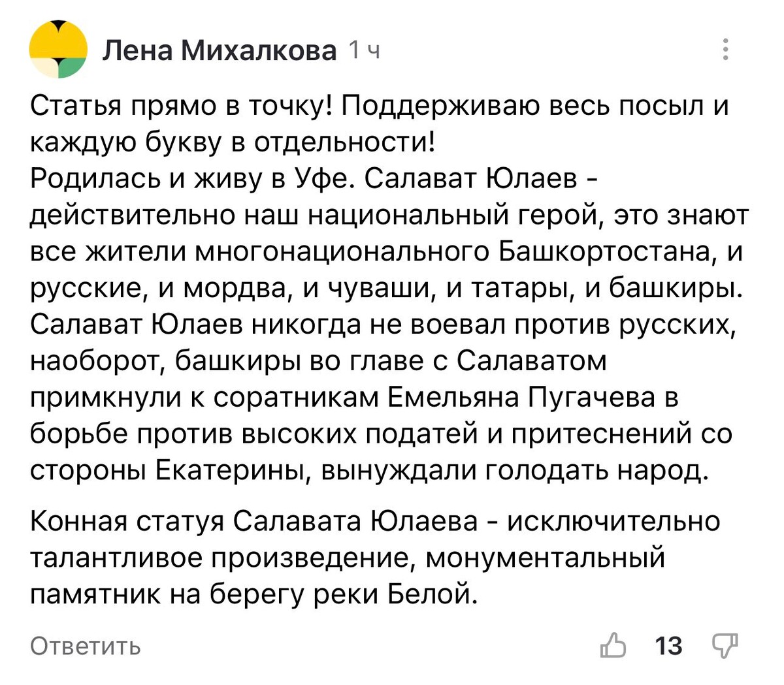This screenshot has width=784, height=685.
Task: Click Ответить to reply to the comment
Action: click(x=85, y=646)
